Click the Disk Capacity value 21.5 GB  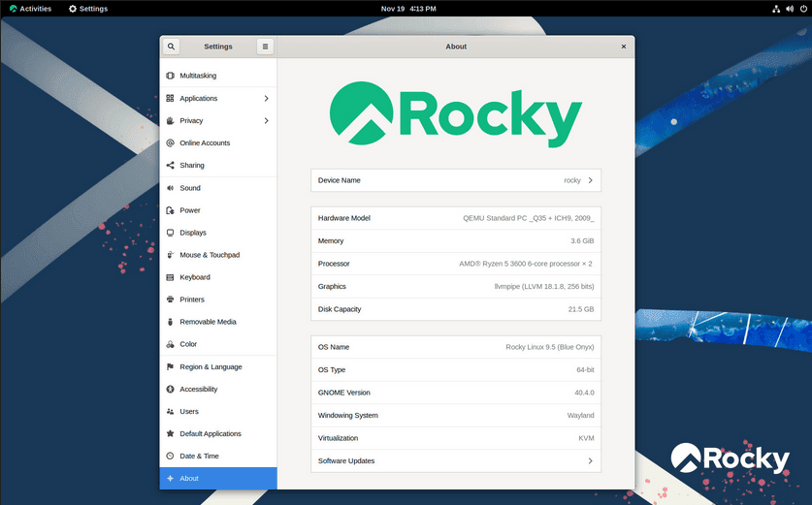click(581, 309)
